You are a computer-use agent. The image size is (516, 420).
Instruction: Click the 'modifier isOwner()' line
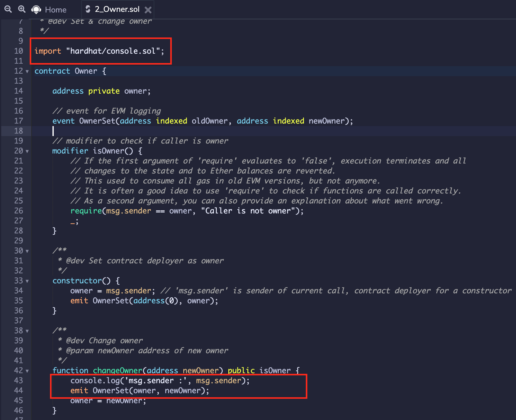pyautogui.click(x=97, y=151)
